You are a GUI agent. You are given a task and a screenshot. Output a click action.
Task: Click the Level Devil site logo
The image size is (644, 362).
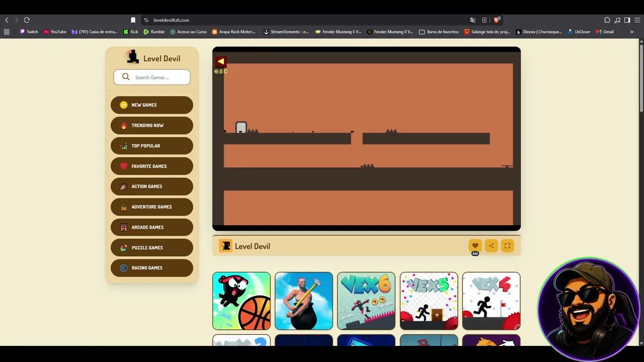pyautogui.click(x=153, y=58)
